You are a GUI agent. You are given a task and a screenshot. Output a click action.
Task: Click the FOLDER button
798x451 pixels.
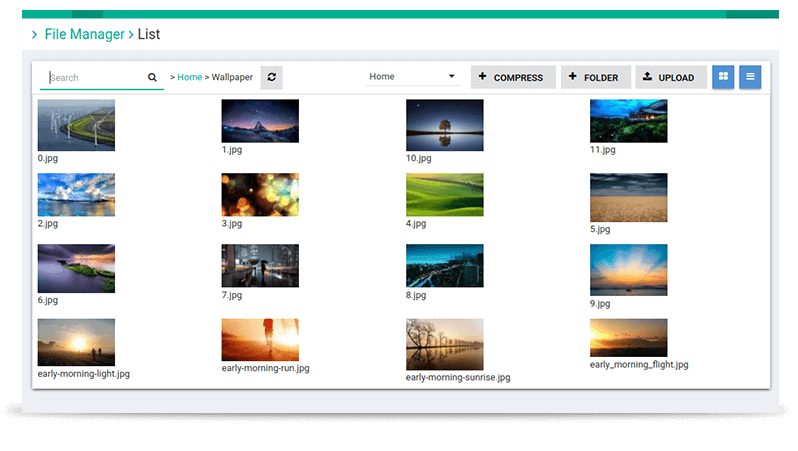[x=596, y=77]
